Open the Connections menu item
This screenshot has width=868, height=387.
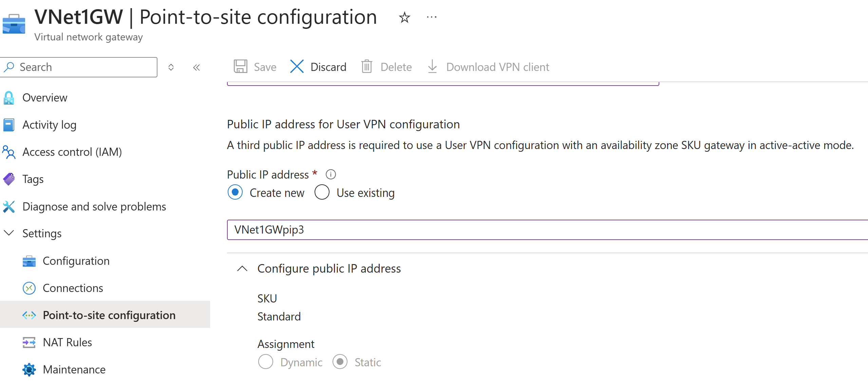[x=73, y=288]
